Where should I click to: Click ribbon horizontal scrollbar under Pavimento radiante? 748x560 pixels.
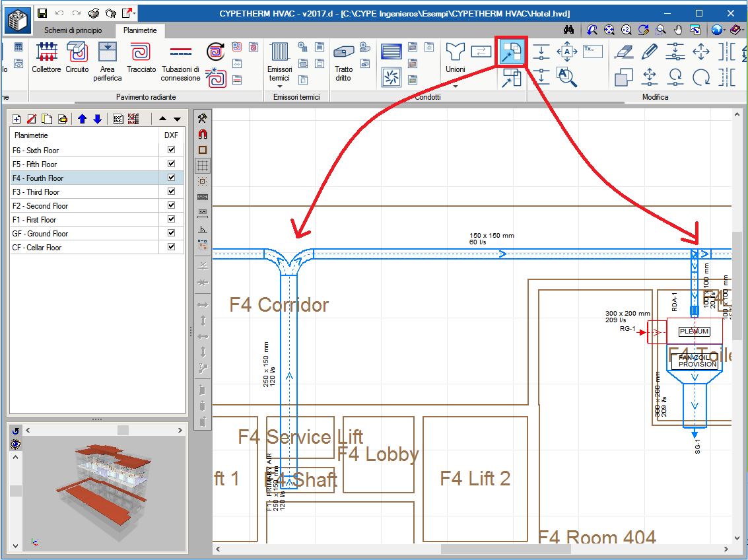[x=350, y=102]
